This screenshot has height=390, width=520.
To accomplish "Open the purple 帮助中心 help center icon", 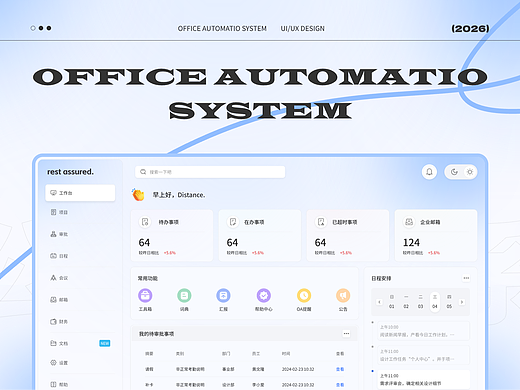I will 264,295.
